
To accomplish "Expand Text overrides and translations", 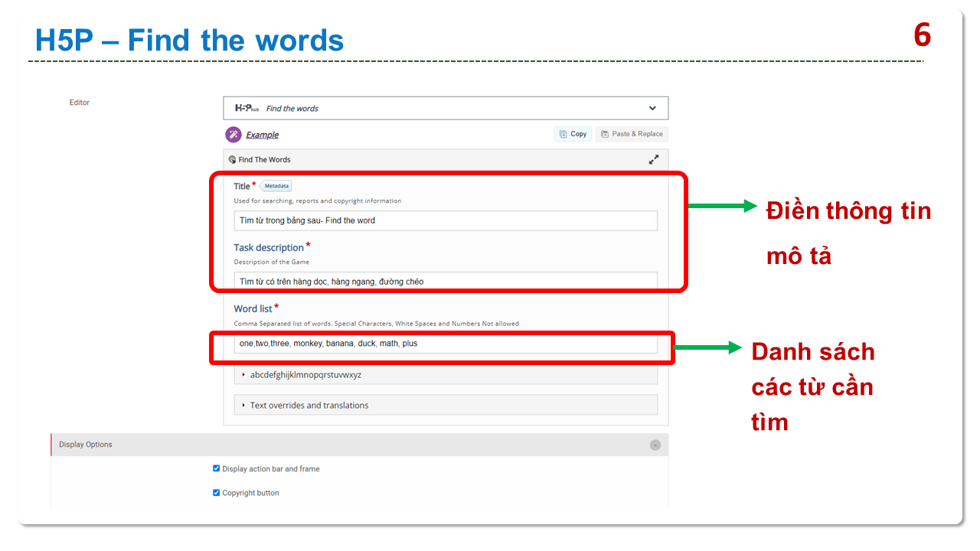I will tap(309, 406).
